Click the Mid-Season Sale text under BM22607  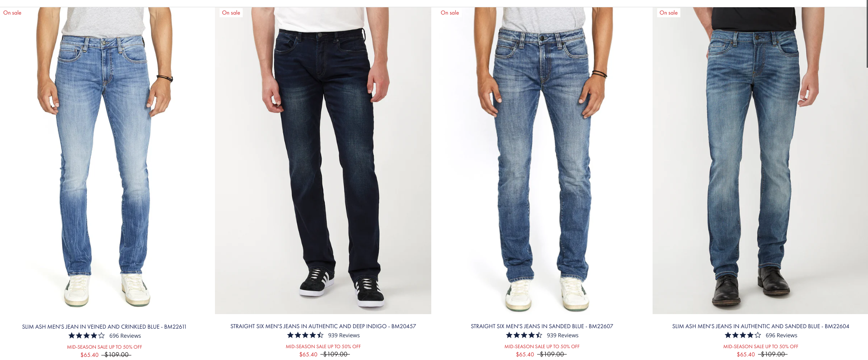tap(542, 346)
